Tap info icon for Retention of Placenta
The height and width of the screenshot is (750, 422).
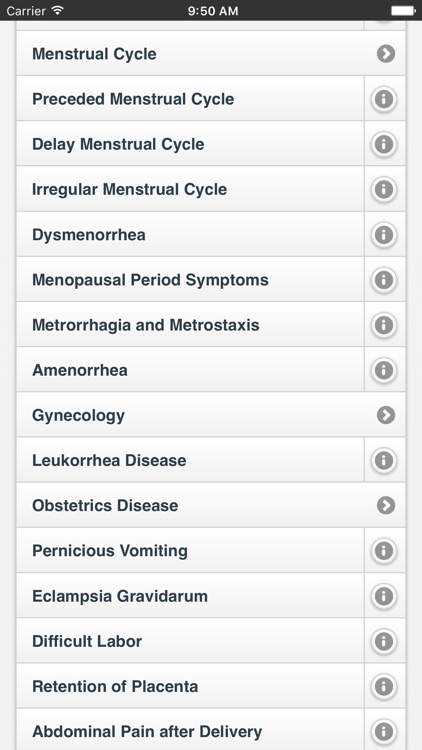pyautogui.click(x=384, y=686)
